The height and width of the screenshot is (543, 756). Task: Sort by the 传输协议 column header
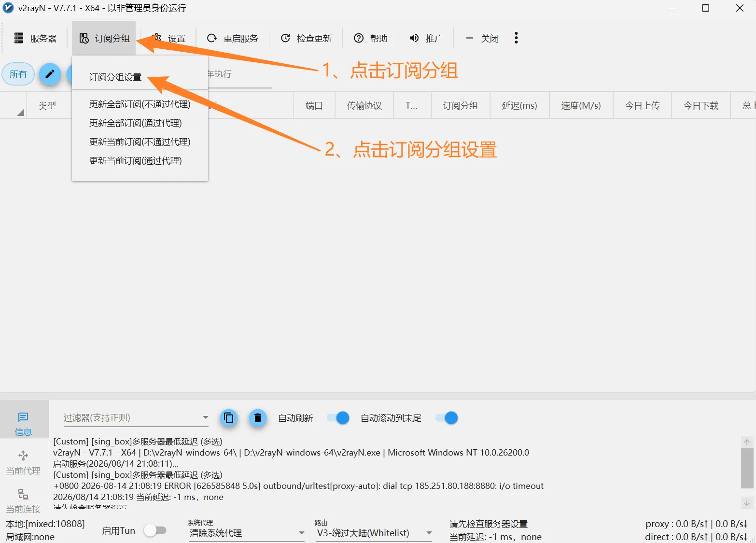364,105
